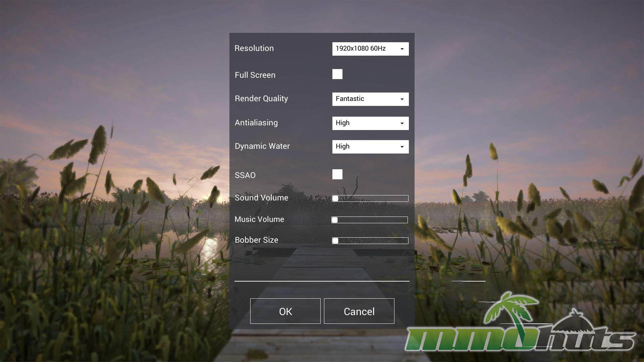Click the Bobber Size slider handle
This screenshot has height=362, width=644.
[335, 241]
